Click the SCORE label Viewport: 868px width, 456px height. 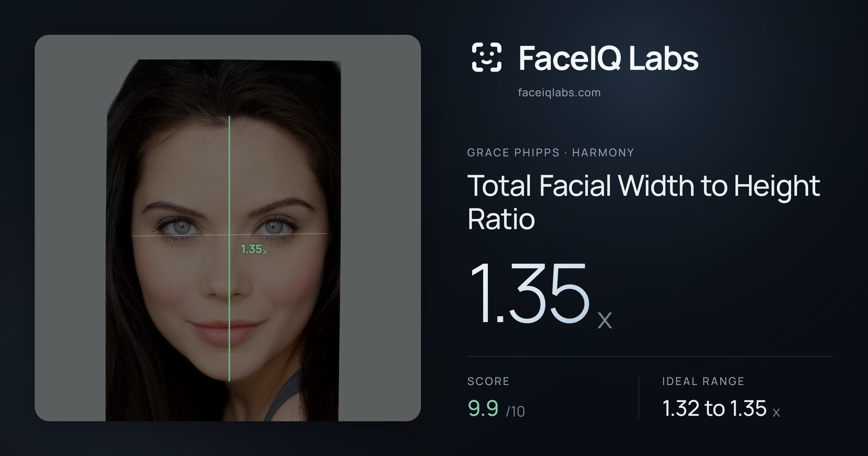(488, 381)
